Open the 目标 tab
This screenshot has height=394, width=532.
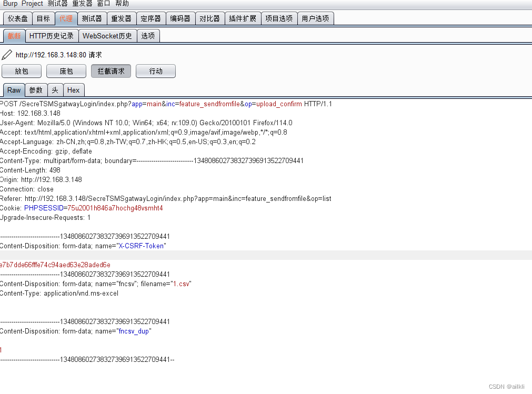tap(43, 18)
